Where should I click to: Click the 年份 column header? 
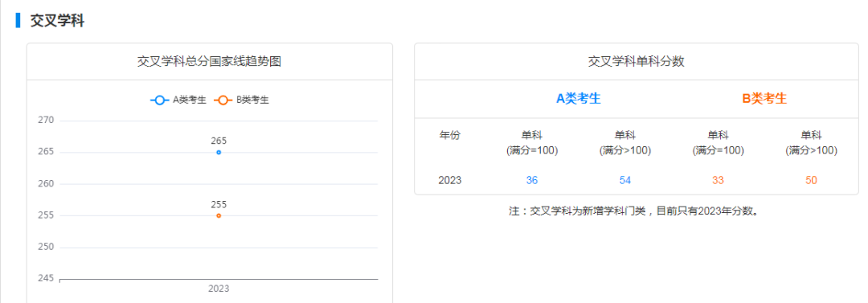[x=449, y=135]
